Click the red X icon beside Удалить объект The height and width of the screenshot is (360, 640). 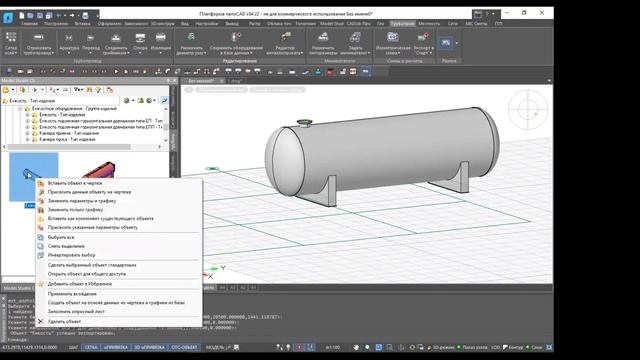click(40, 321)
